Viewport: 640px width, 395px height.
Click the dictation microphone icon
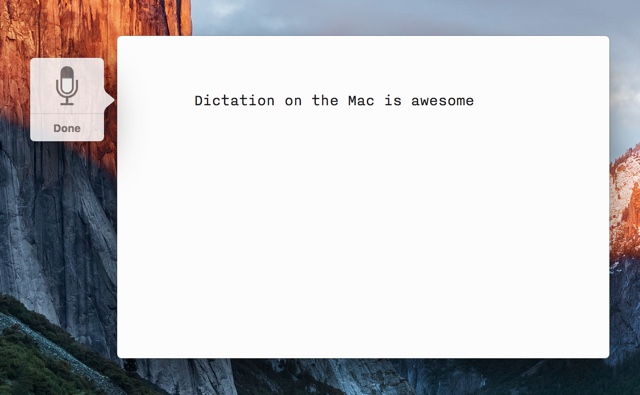click(67, 86)
